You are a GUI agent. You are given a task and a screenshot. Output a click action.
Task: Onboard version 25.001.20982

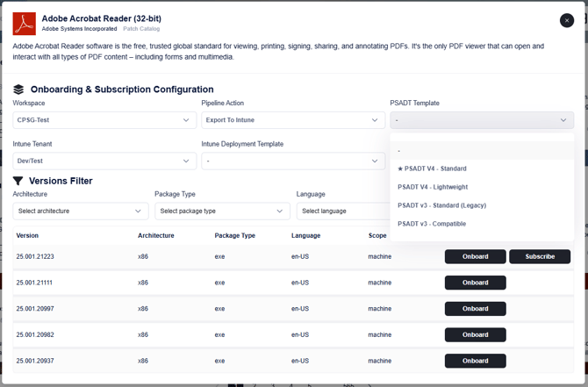(475, 335)
